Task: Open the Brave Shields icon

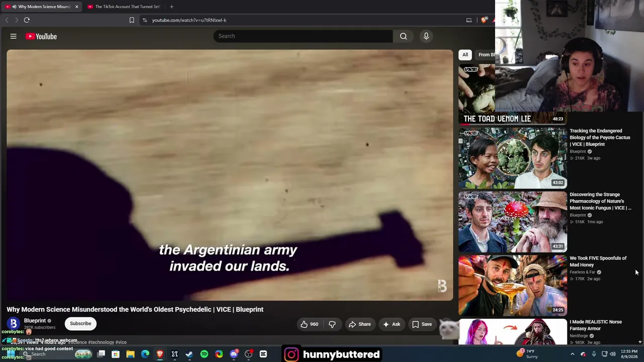Action: [x=484, y=20]
